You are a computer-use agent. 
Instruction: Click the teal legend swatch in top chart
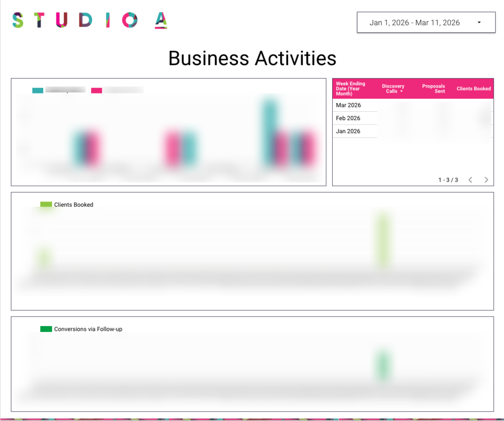click(37, 91)
